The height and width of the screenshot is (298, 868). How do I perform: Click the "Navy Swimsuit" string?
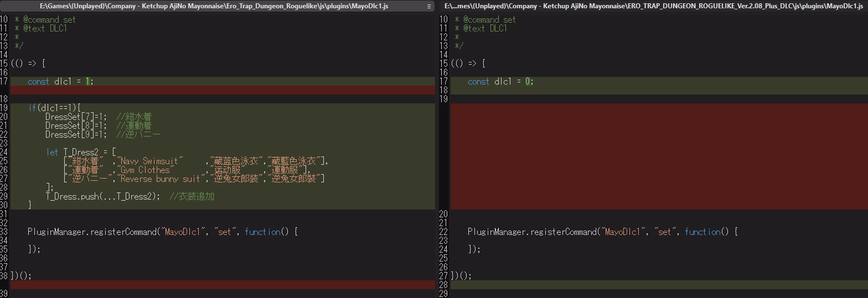coord(151,161)
